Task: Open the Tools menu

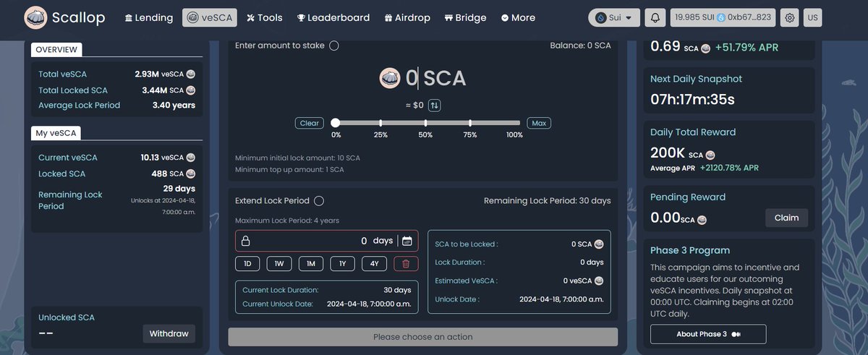Action: pyautogui.click(x=264, y=17)
